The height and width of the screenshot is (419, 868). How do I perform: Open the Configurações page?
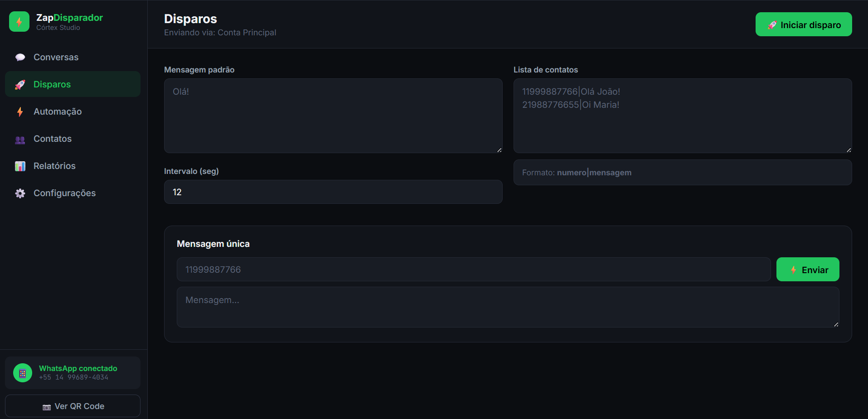73,193
